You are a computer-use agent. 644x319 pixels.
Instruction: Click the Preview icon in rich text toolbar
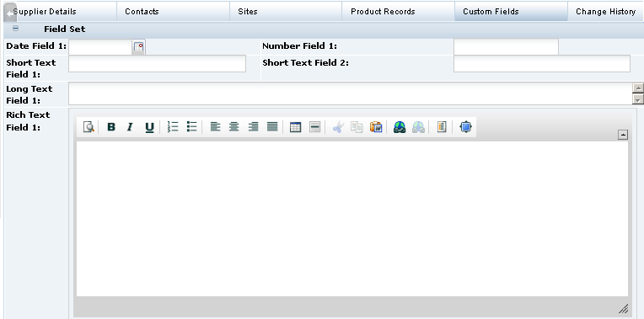[89, 127]
